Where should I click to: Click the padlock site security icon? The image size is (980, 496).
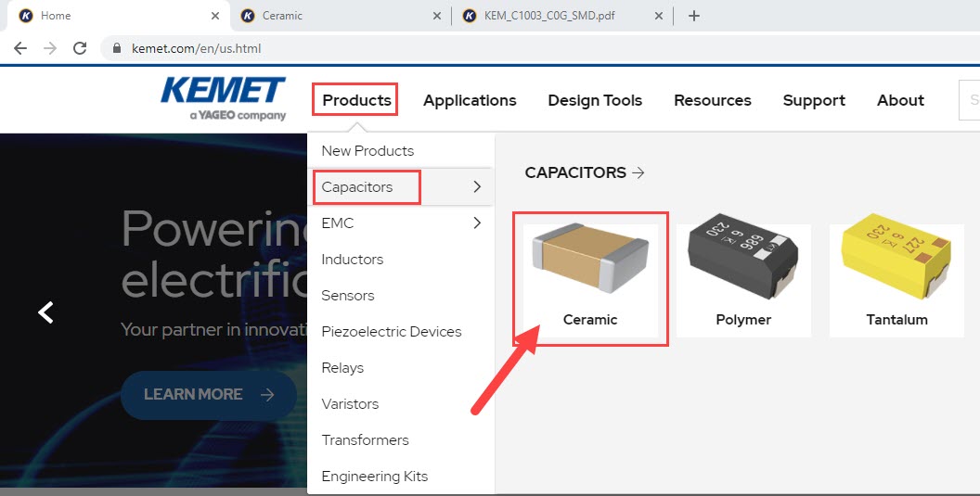(x=116, y=48)
